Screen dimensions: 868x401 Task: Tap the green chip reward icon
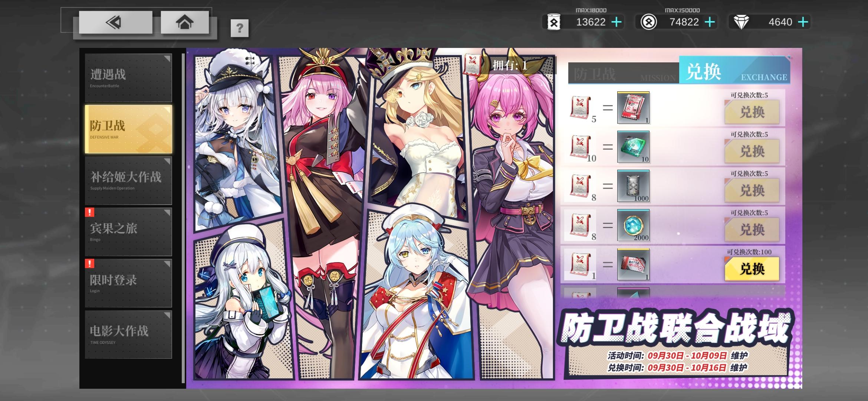tap(633, 147)
